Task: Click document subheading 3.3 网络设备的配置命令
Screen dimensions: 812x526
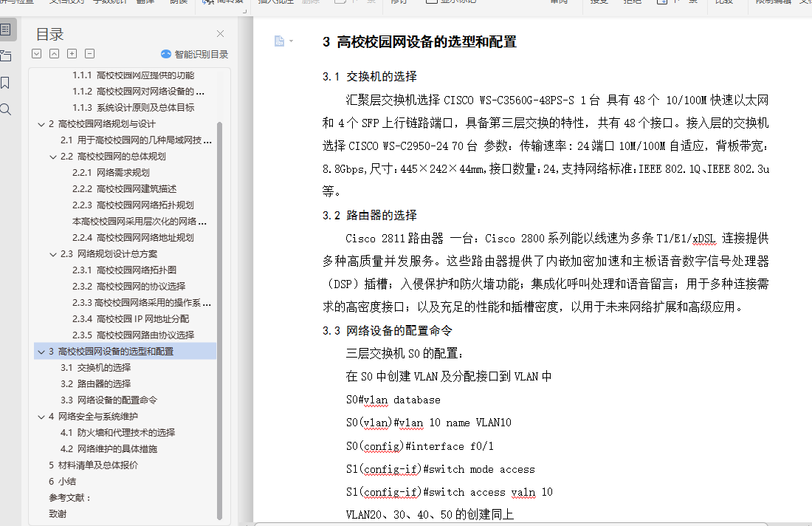Action: [388, 331]
